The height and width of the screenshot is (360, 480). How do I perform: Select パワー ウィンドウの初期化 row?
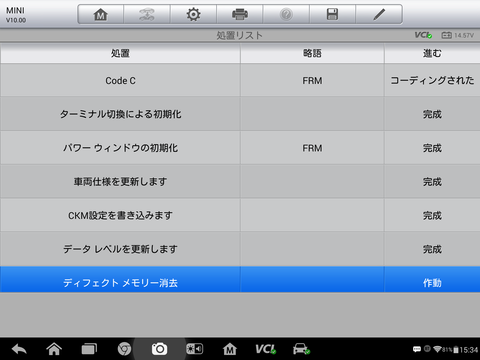[240, 148]
